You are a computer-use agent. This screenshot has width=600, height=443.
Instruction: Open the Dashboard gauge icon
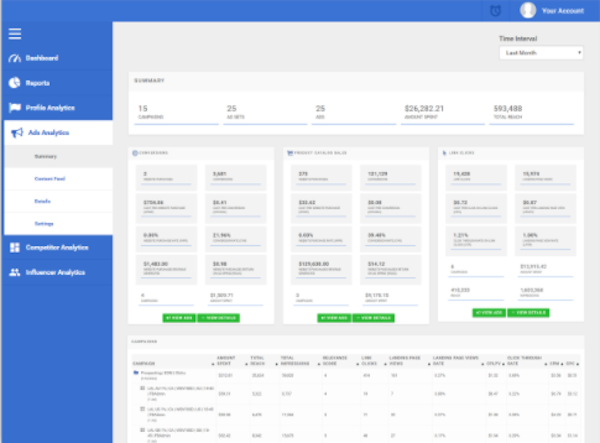point(15,58)
